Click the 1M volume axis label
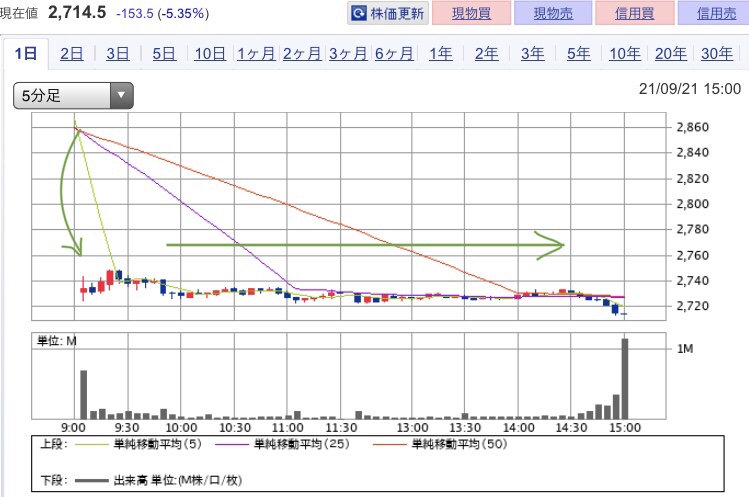749x497 pixels. [685, 349]
